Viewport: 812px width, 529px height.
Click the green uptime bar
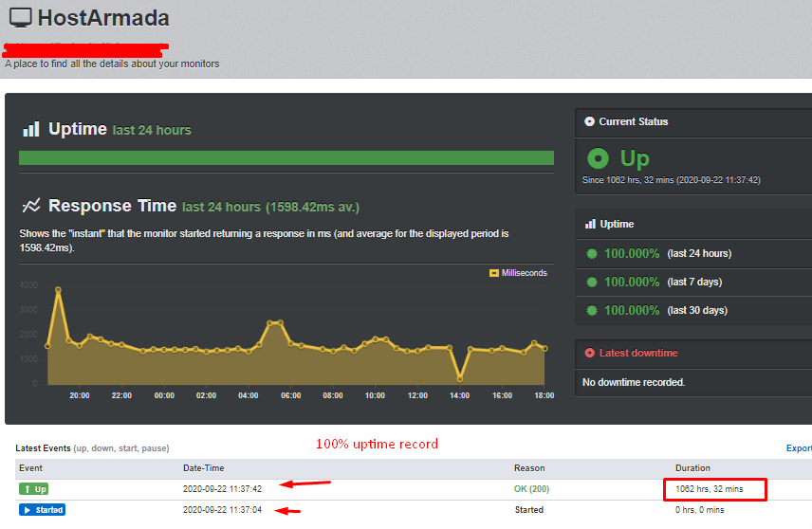click(286, 158)
